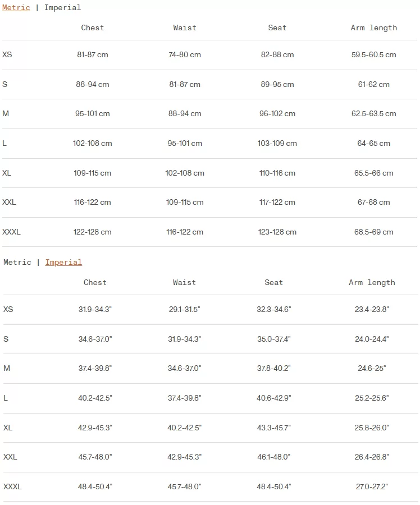
Task: Click the 24.0-24.4" arm length for S
Action: tap(372, 339)
